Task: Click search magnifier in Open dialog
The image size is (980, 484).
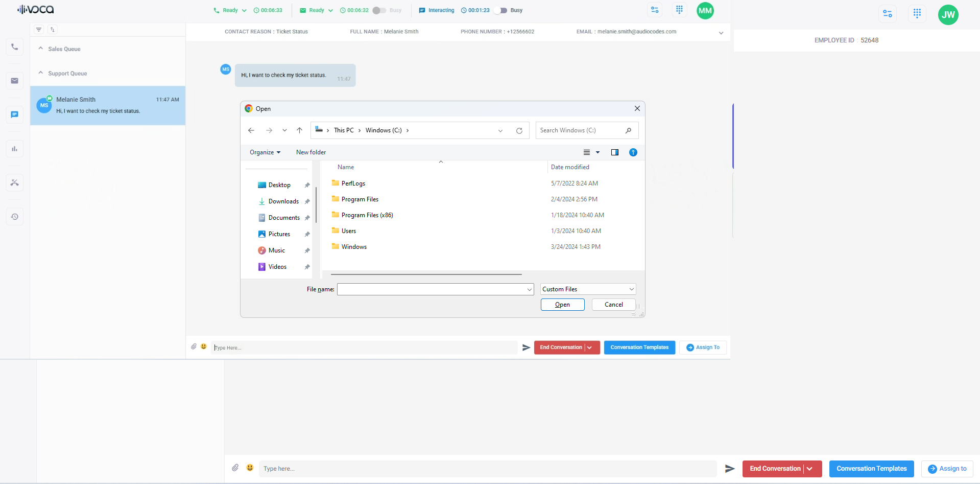Action: tap(628, 130)
